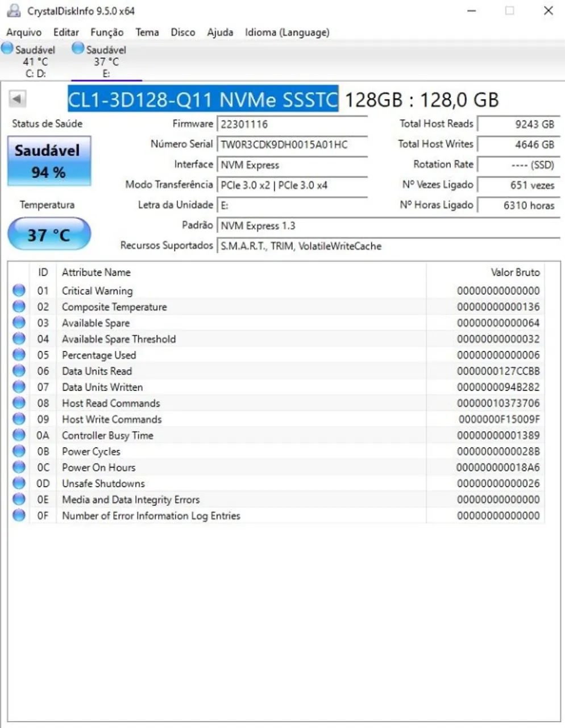The image size is (565, 728).
Task: Click the previous disk arrow button
Action: [x=17, y=99]
